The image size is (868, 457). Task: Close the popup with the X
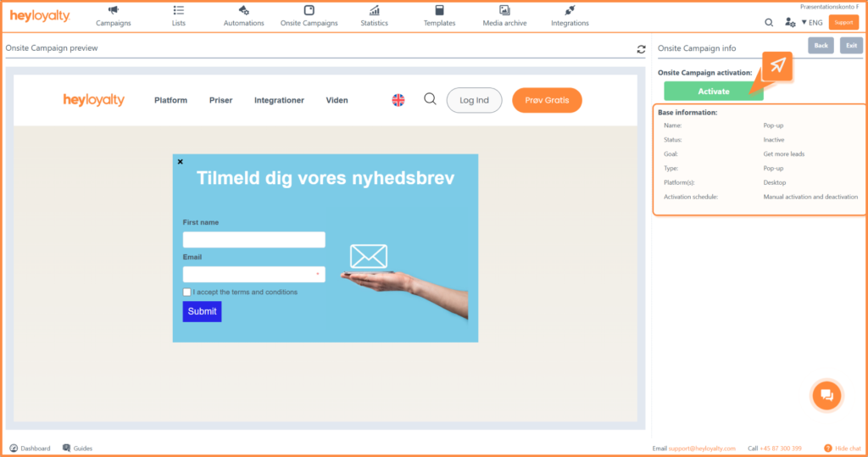180,161
